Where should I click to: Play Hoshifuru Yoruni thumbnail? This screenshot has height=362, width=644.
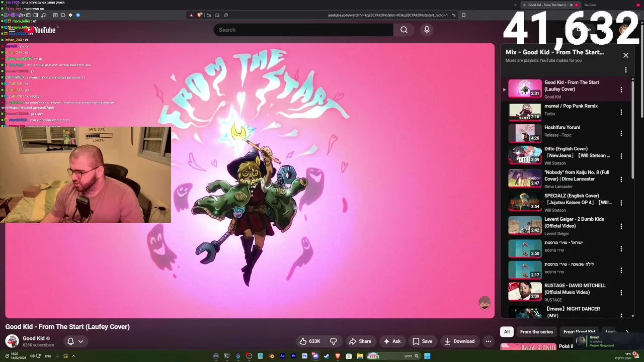point(525,133)
